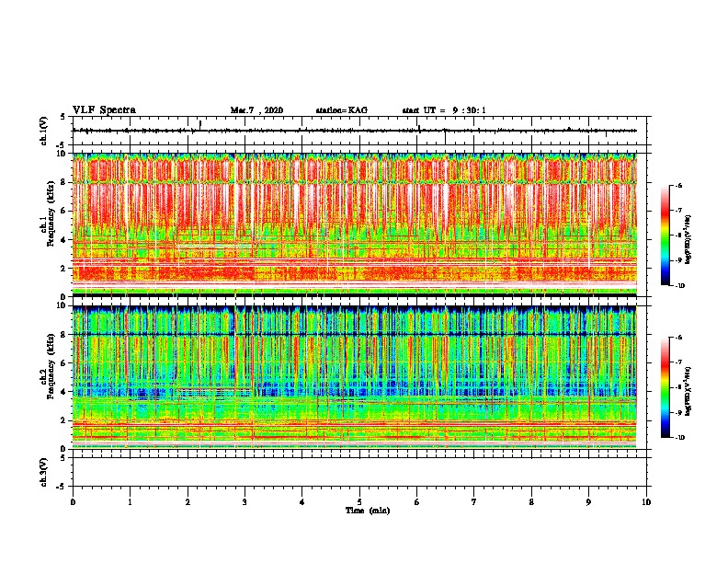Viewport: 728px width, 563px height.
Task: Click the ch.1 colorbar log(PSD) units label
Action: click(688, 239)
